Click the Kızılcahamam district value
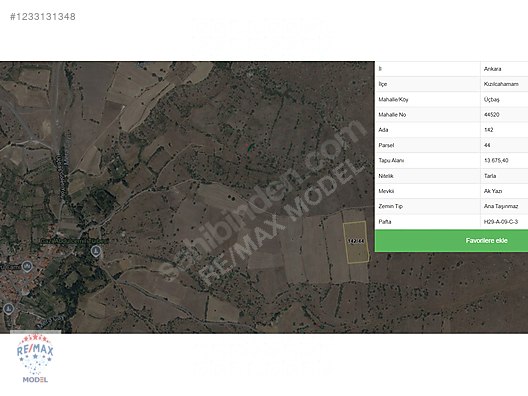This screenshot has height=396, width=528. [x=501, y=84]
